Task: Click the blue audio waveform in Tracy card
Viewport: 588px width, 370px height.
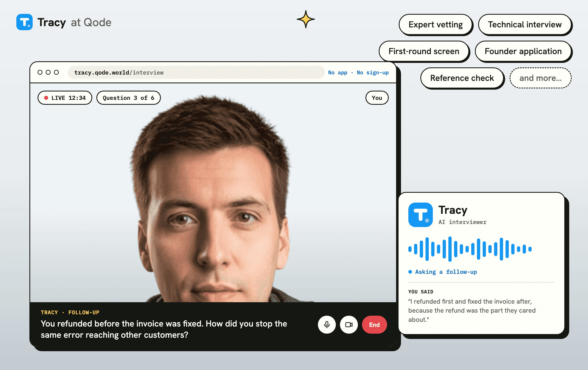Action: pyautogui.click(x=470, y=249)
